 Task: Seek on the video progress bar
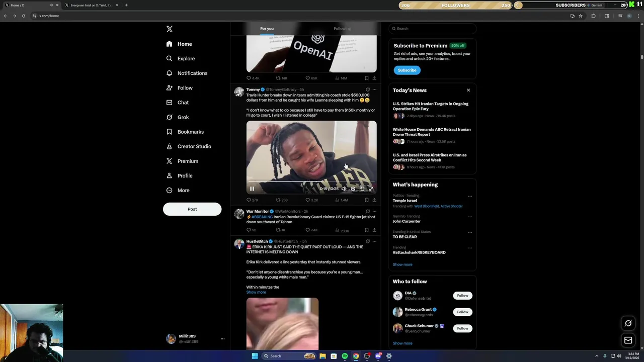[x=311, y=182]
